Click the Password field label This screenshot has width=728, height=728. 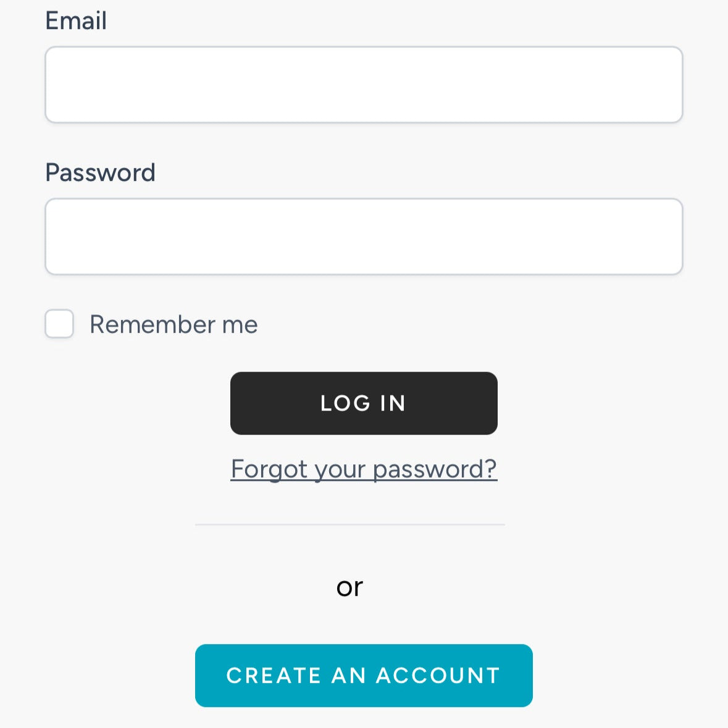(100, 173)
